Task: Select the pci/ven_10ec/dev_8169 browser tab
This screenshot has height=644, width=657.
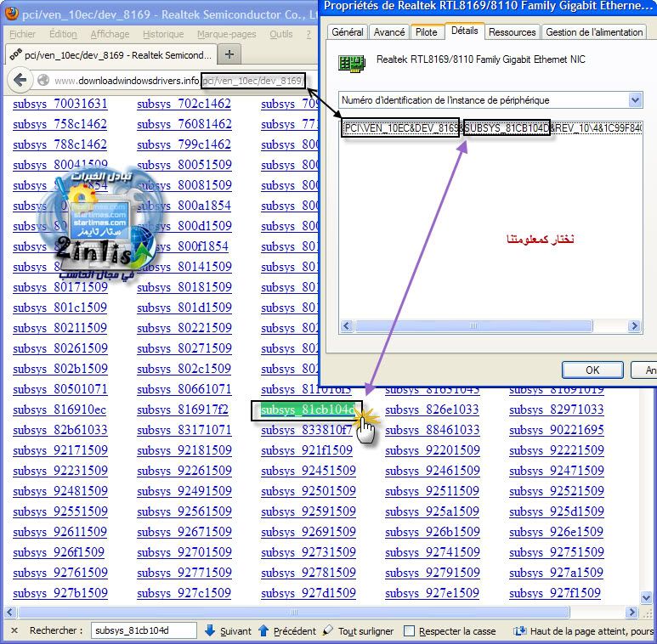Action: (x=111, y=55)
